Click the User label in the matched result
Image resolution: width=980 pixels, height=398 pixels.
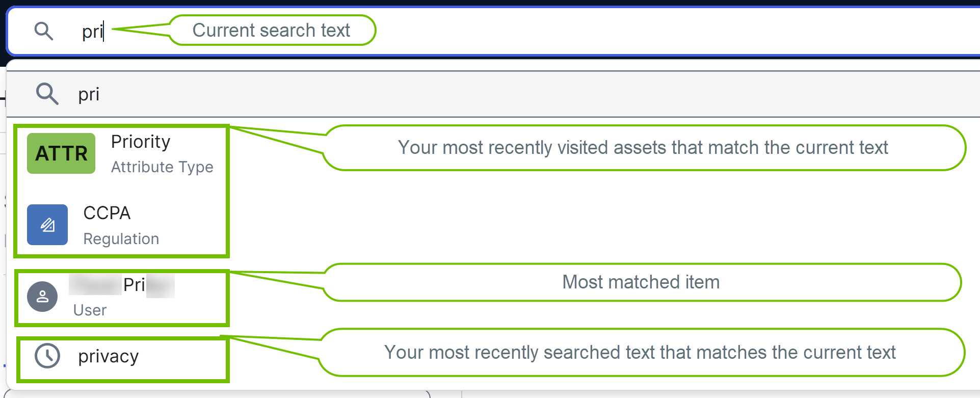pyautogui.click(x=90, y=310)
